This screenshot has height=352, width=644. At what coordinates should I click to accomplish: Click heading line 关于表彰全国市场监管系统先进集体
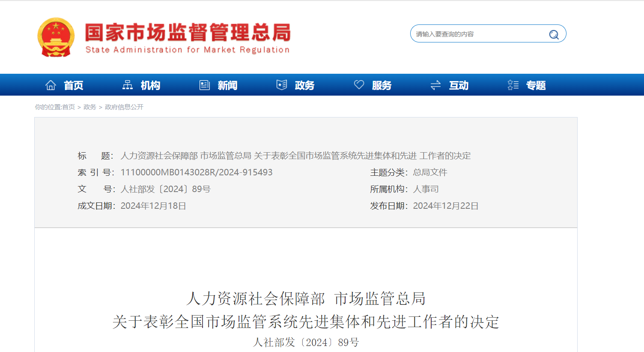[306, 322]
